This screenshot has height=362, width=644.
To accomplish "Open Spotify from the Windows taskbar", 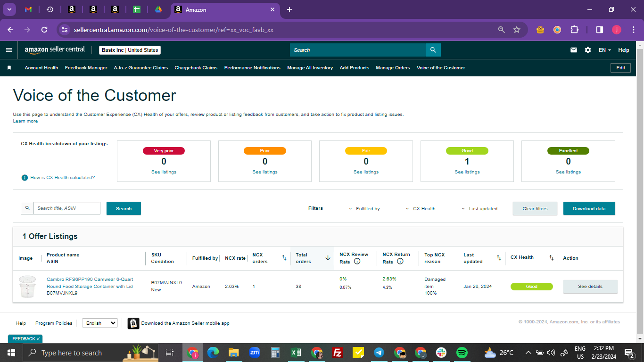I will [x=462, y=353].
